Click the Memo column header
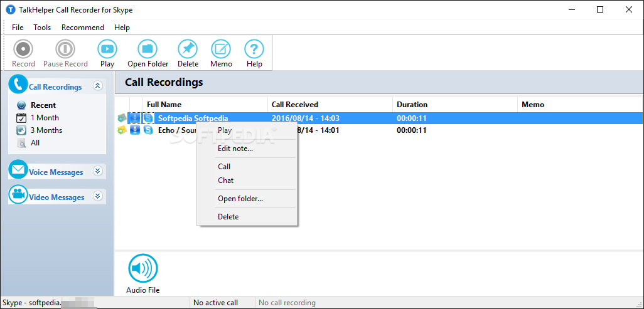This screenshot has height=309, width=644. click(579, 105)
